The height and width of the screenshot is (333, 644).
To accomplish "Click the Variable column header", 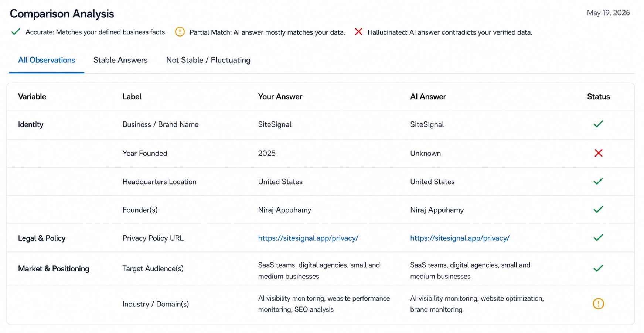I will (x=32, y=97).
